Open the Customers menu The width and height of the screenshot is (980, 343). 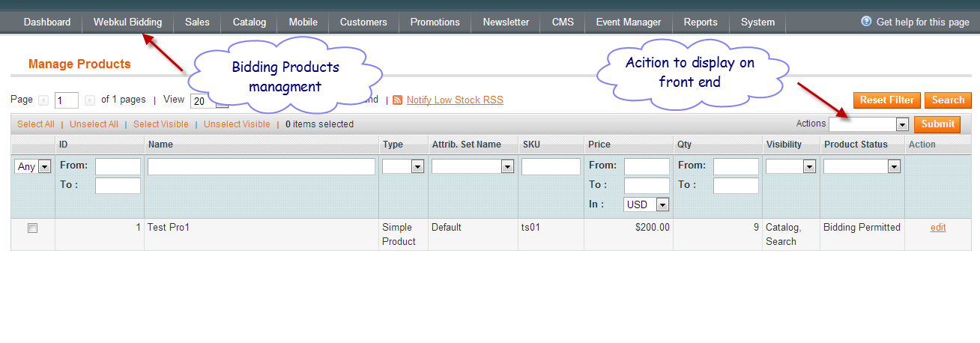point(363,22)
